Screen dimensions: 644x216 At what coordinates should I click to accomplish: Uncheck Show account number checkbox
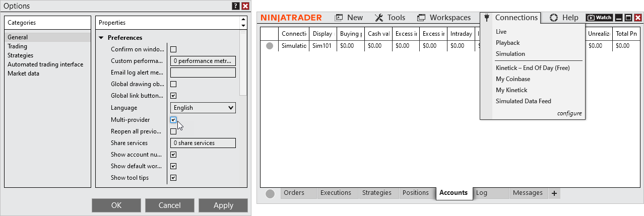173,155
